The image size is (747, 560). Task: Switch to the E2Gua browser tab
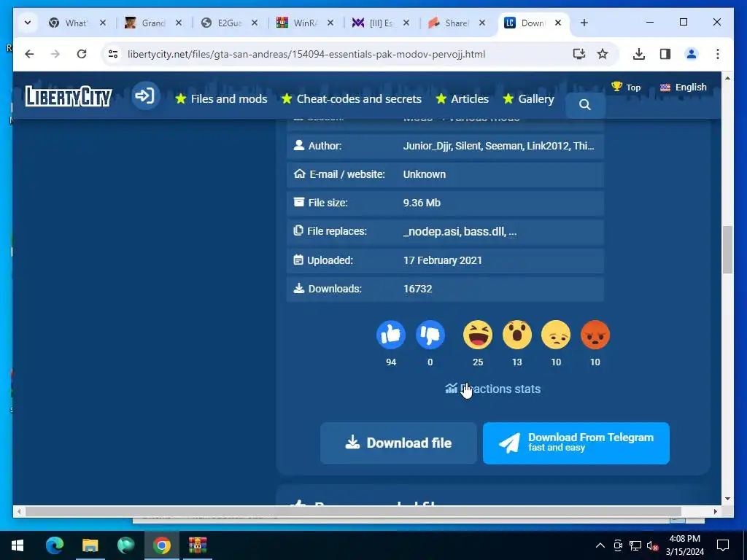click(228, 23)
